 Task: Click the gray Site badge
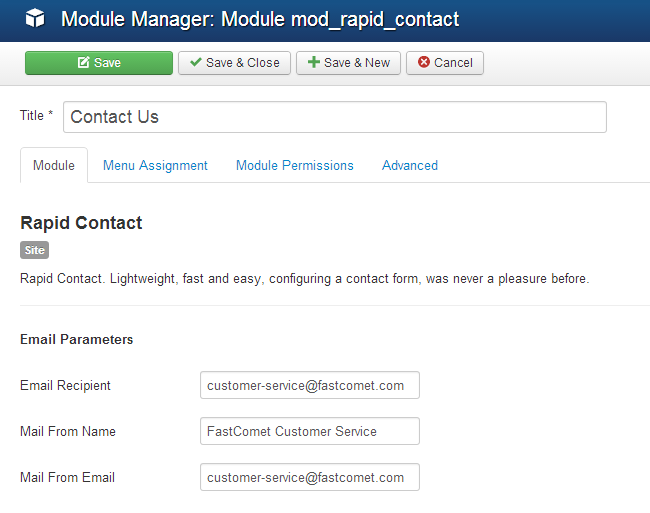tap(34, 250)
